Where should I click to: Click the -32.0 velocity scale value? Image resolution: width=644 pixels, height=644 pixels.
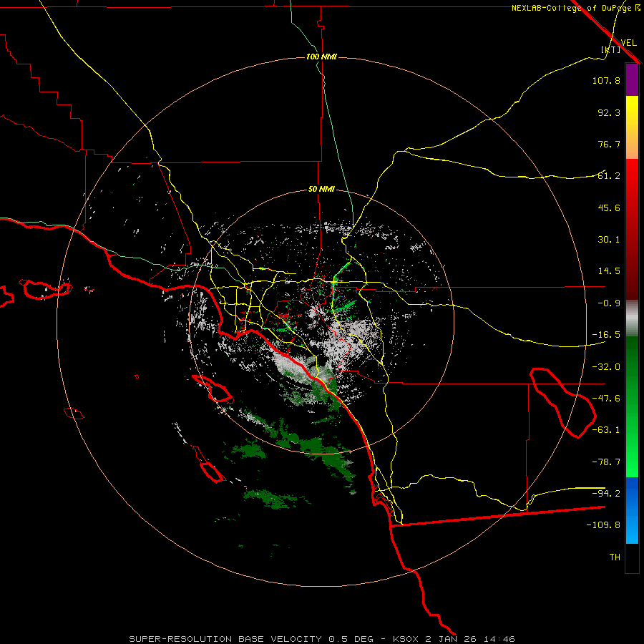click(x=606, y=367)
